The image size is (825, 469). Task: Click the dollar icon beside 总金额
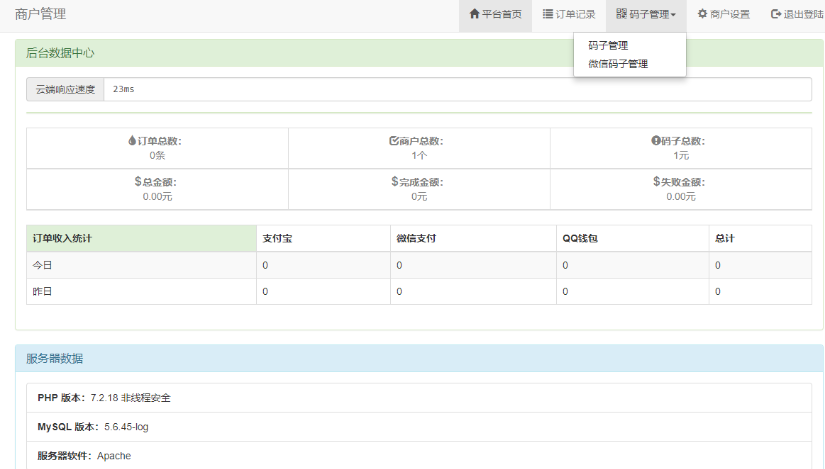coord(138,182)
